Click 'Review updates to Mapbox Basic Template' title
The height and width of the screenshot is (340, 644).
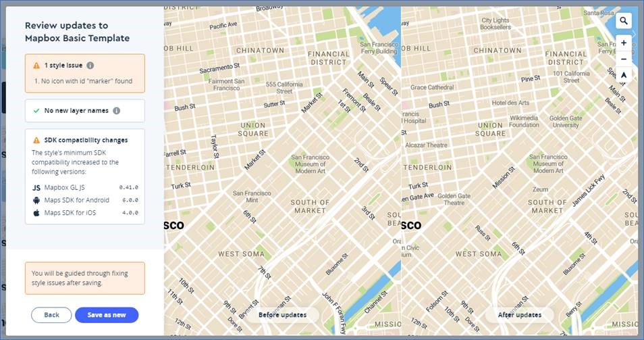(x=77, y=32)
